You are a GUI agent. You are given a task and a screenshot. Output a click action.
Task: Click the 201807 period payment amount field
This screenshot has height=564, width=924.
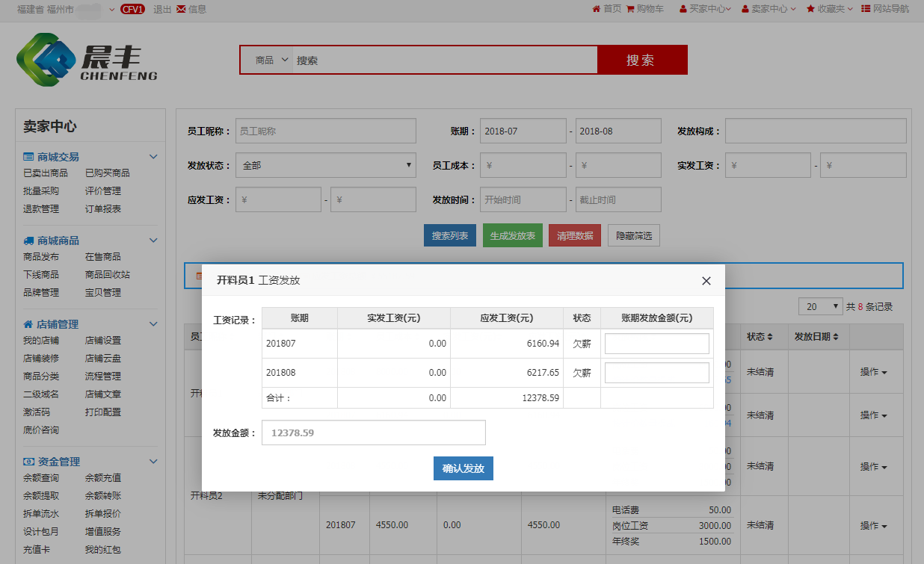pyautogui.click(x=656, y=344)
